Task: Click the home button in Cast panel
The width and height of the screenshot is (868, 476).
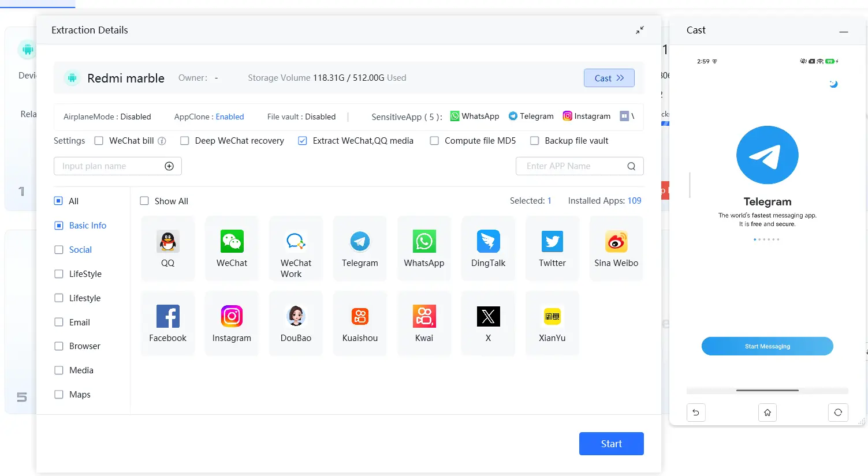Action: point(768,413)
